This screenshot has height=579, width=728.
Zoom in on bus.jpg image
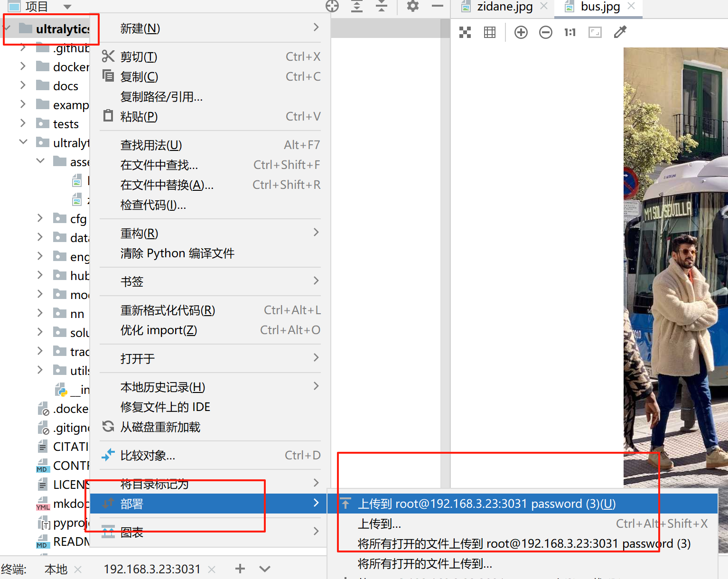pos(521,32)
